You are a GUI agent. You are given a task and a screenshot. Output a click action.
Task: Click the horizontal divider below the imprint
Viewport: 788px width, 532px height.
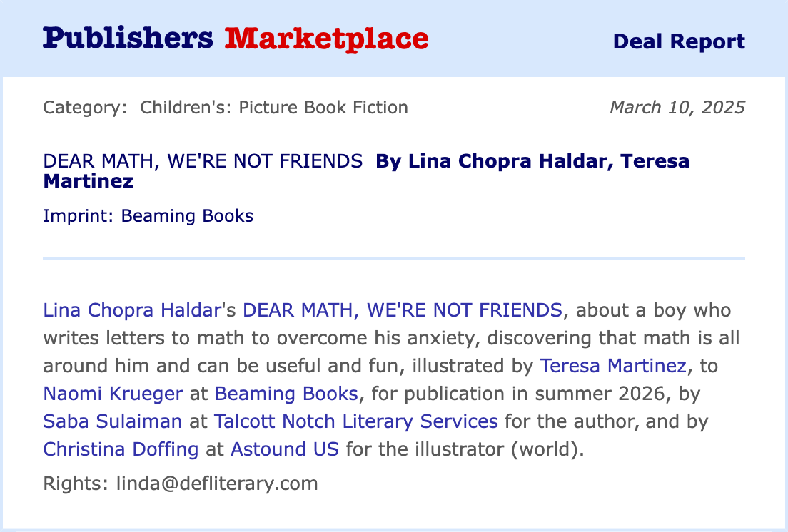394,257
